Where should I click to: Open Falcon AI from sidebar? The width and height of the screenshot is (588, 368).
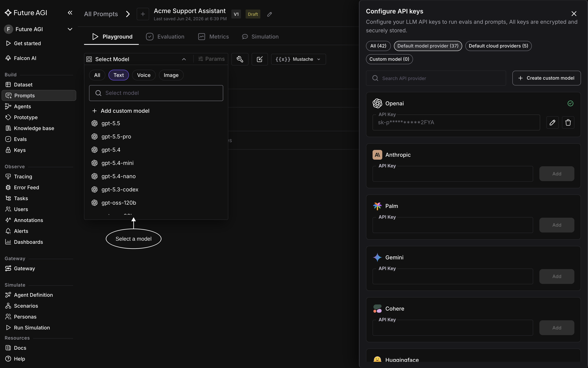point(21,58)
